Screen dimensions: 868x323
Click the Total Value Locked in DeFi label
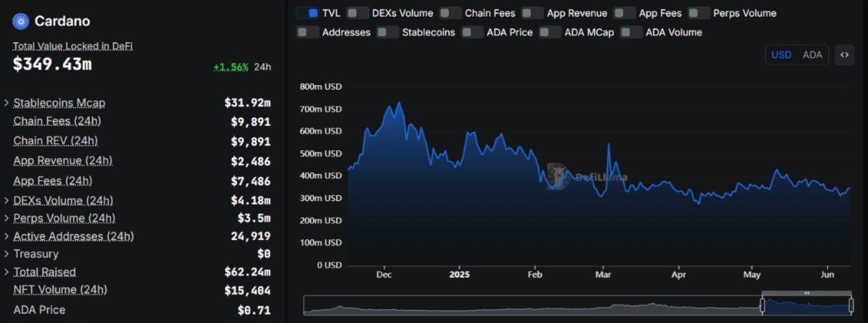click(x=73, y=46)
